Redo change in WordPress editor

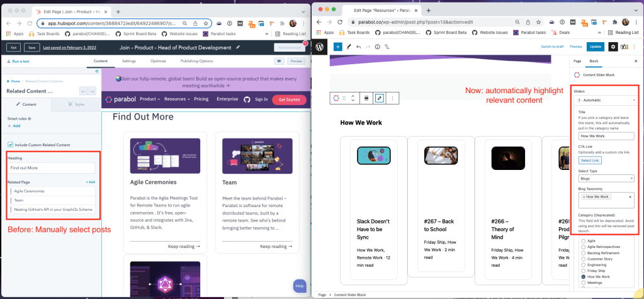coord(368,47)
